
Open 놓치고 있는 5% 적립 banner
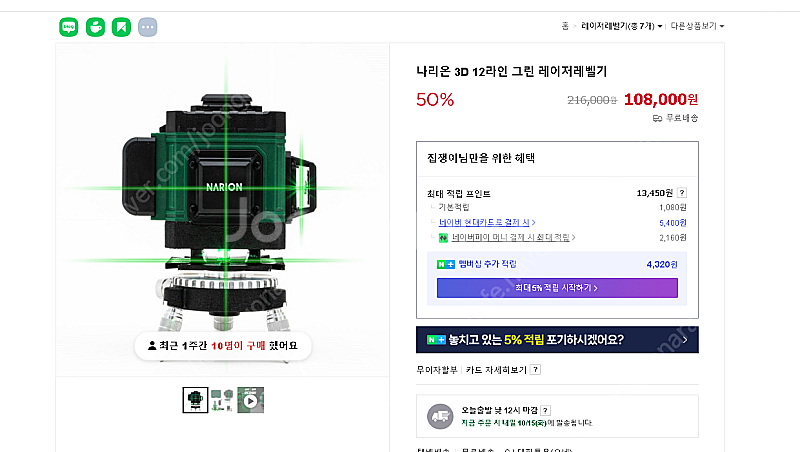[x=557, y=340]
